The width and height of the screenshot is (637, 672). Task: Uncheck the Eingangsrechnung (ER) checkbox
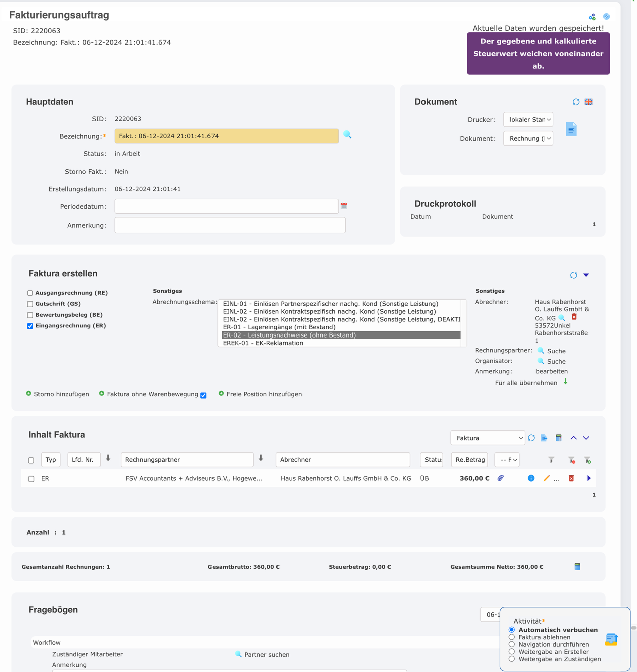tap(30, 326)
